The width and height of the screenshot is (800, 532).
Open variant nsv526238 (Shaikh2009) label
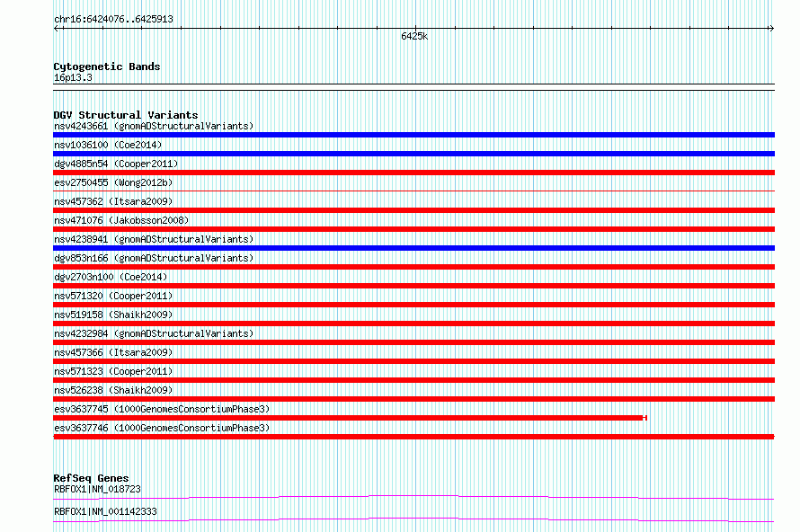tap(113, 390)
